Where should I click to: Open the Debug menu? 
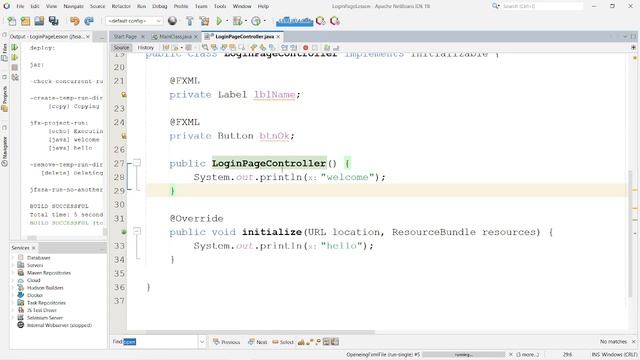click(x=160, y=7)
